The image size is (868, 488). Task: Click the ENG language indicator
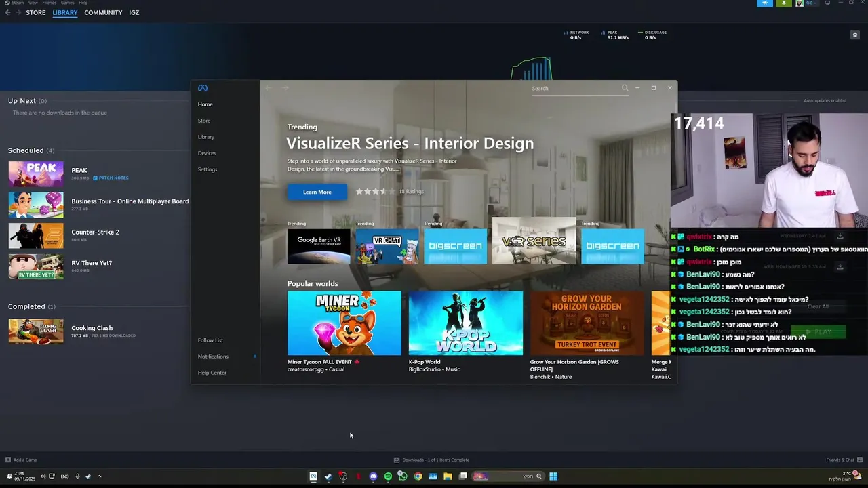click(64, 476)
